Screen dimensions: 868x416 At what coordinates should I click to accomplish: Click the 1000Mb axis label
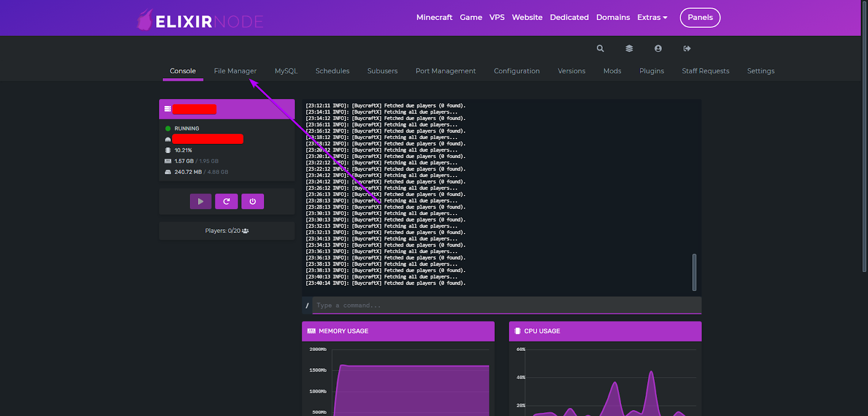coord(318,392)
